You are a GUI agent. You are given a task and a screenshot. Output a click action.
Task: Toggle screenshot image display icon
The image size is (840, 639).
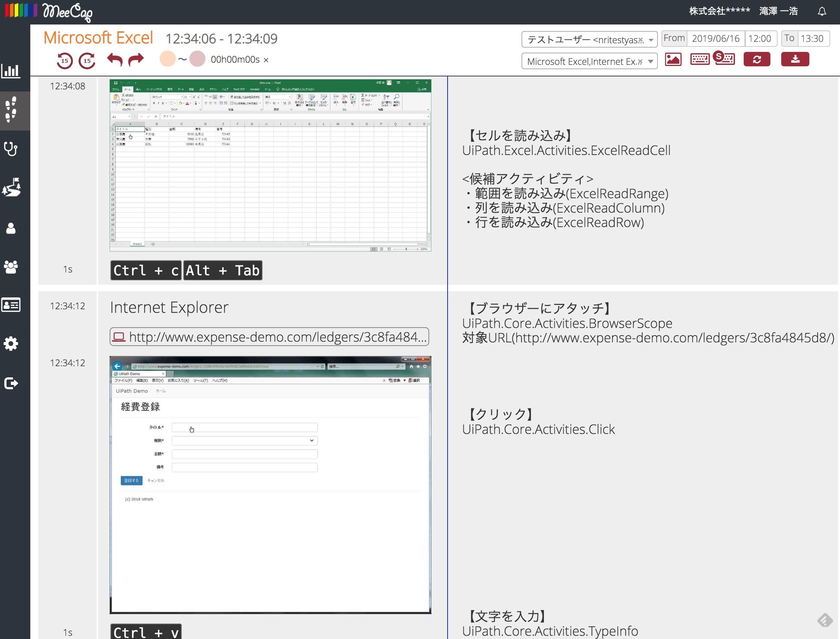673,59
